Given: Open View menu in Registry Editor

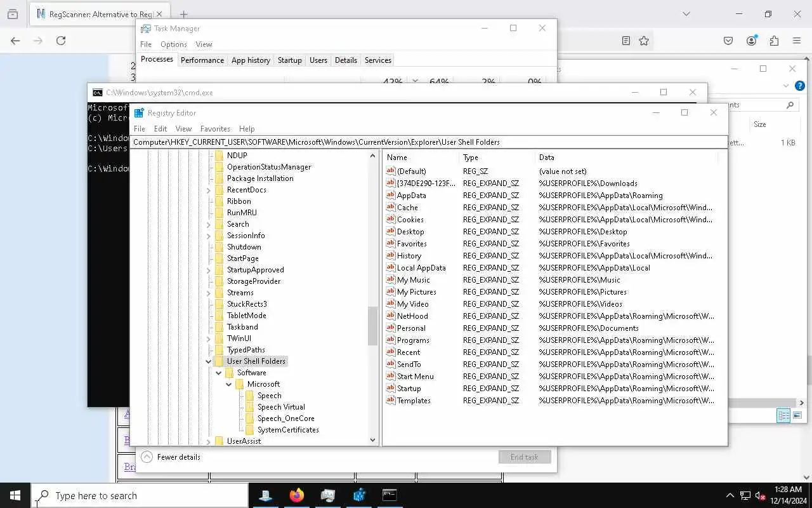Looking at the screenshot, I should [x=183, y=128].
